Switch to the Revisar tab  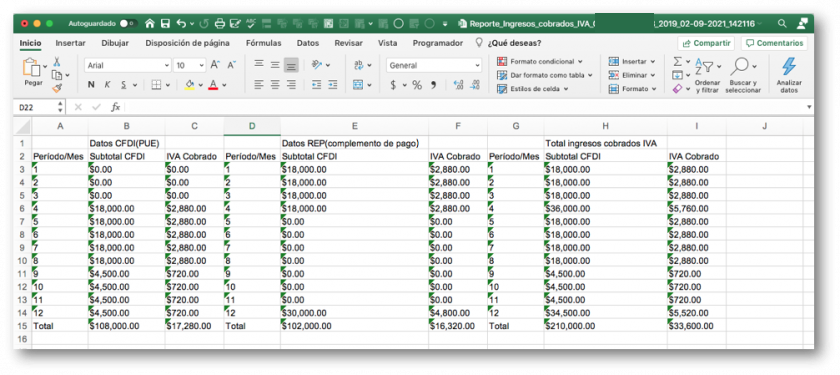pyautogui.click(x=348, y=43)
